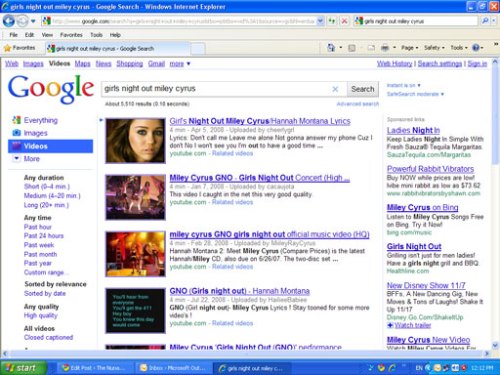Click the Windows Start button
The image size is (500, 375).
pyautogui.click(x=22, y=368)
